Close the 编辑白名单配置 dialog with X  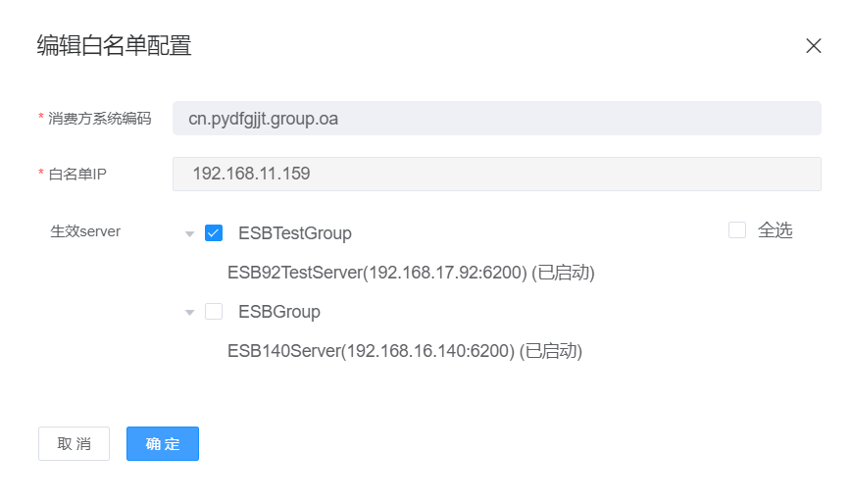(813, 46)
